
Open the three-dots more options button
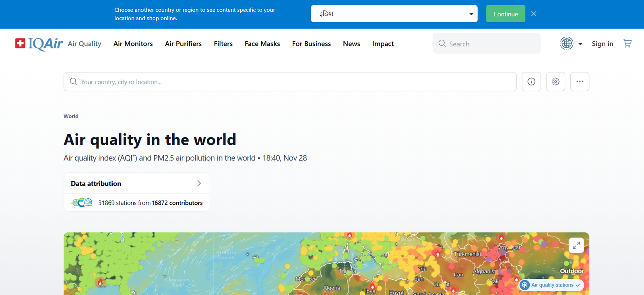coord(580,81)
